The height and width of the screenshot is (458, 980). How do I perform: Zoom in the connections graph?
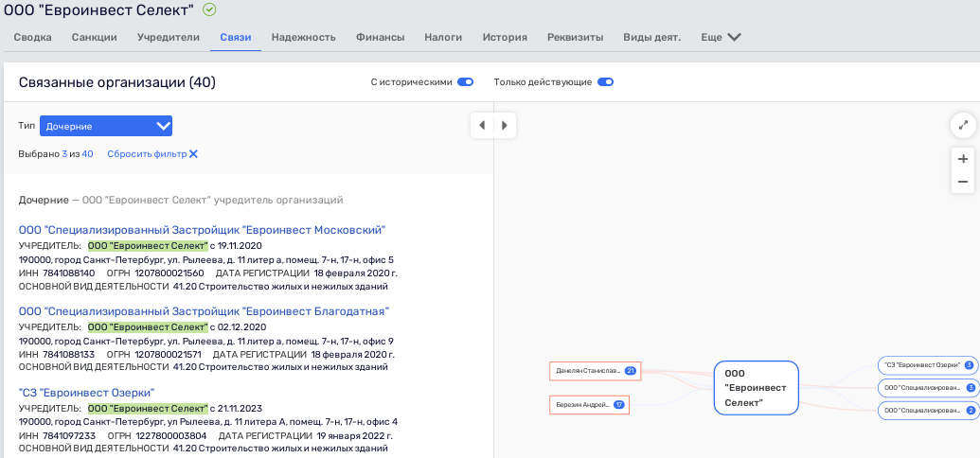(963, 159)
